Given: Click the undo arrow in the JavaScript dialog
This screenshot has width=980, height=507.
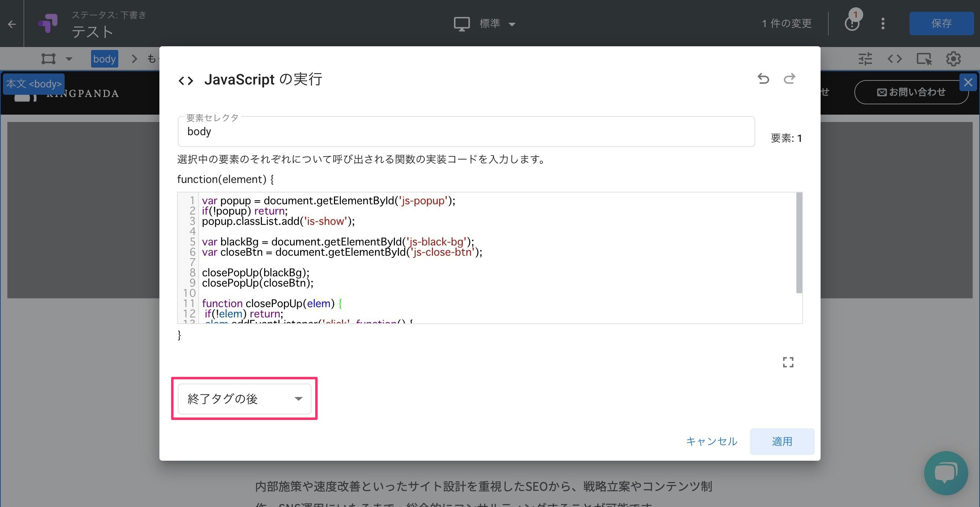Looking at the screenshot, I should (763, 79).
